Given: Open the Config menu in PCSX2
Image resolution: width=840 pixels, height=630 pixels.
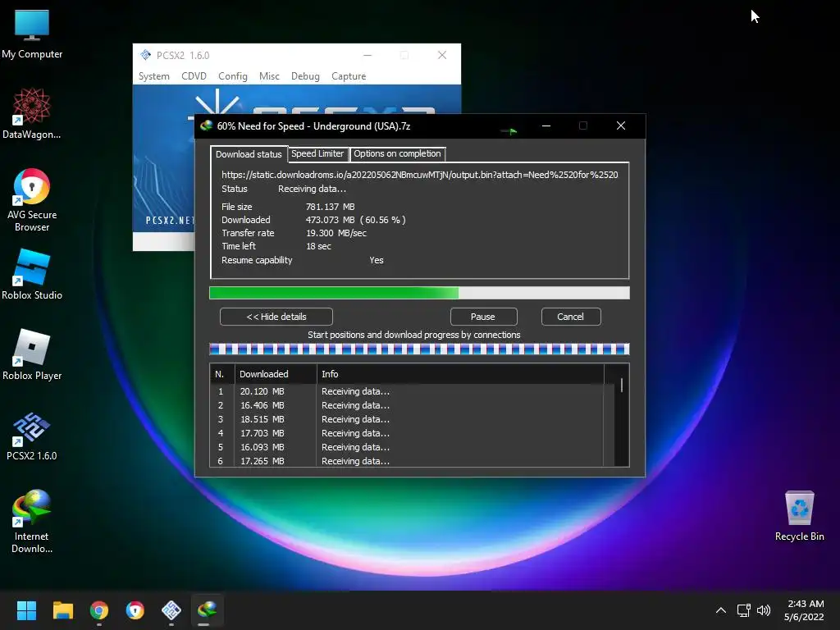Looking at the screenshot, I should (232, 76).
